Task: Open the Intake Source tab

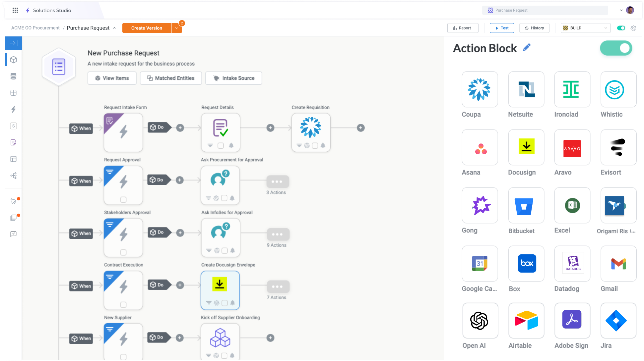Action: 234,78
